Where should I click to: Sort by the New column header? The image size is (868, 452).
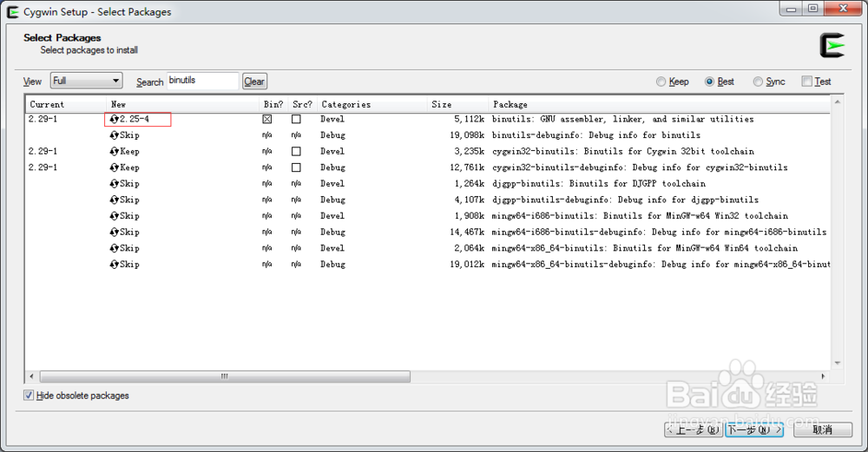click(x=182, y=104)
